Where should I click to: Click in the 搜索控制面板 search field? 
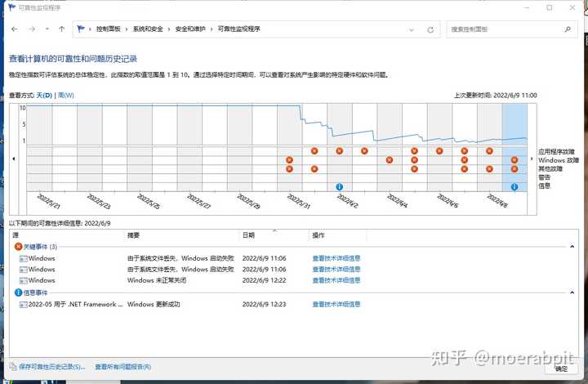pos(505,29)
